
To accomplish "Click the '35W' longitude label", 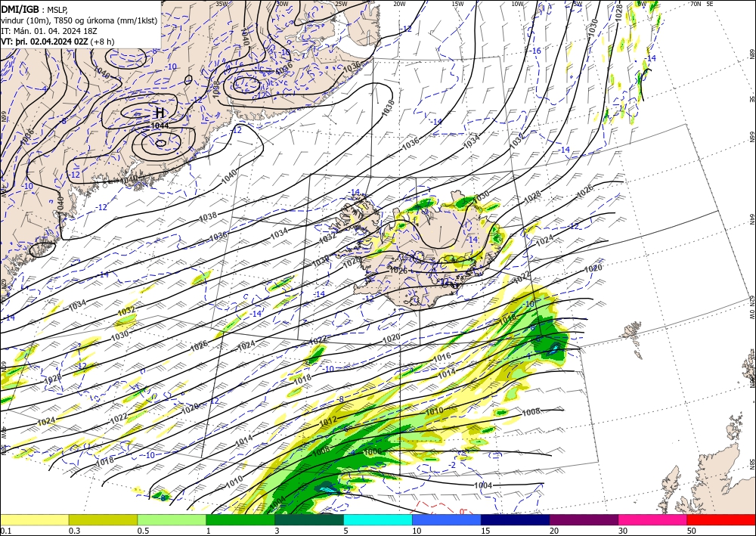I will 222,4.
